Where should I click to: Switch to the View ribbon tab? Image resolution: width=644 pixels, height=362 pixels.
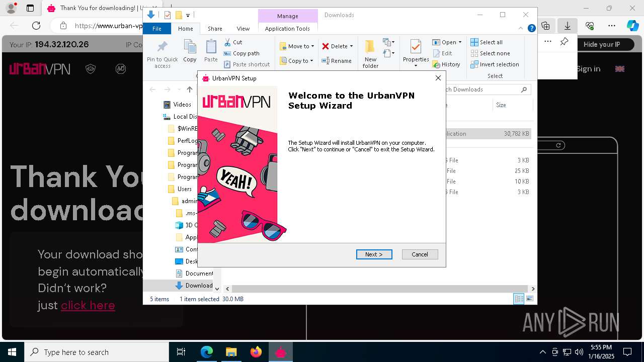243,29
